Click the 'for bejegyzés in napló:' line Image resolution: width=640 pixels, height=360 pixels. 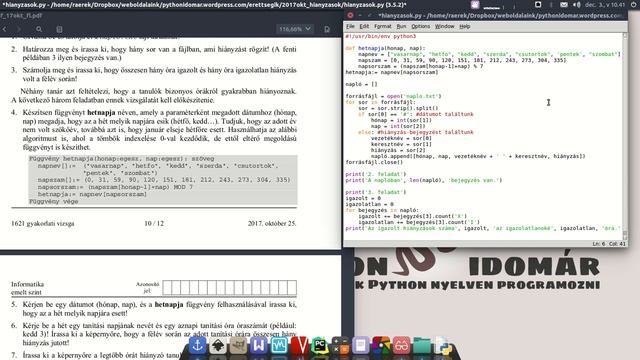pos(382,210)
